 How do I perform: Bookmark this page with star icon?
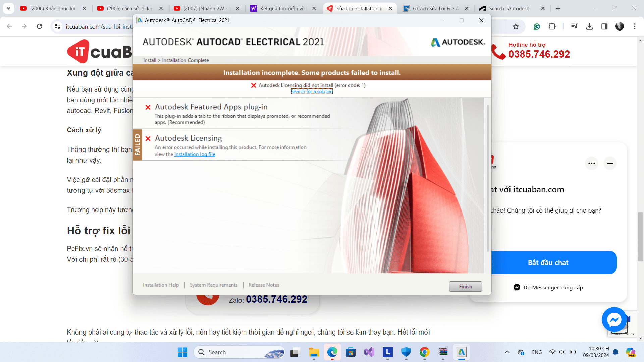(x=516, y=26)
